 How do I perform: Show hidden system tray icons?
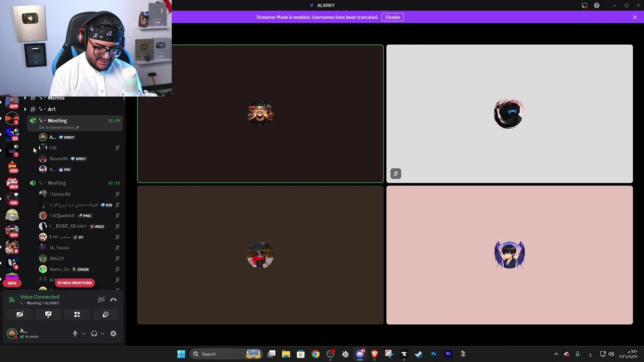556,354
